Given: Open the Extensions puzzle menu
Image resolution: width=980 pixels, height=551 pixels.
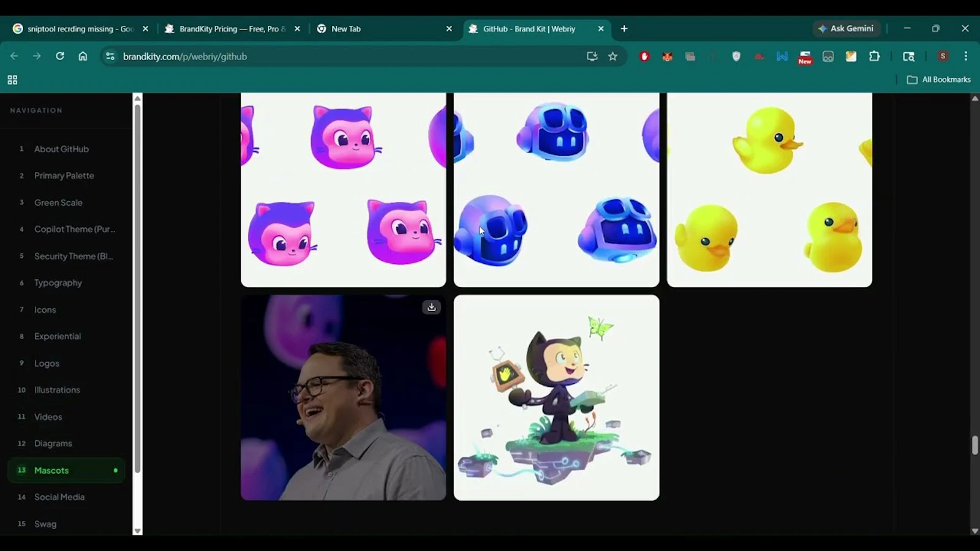Looking at the screenshot, I should [x=874, y=56].
